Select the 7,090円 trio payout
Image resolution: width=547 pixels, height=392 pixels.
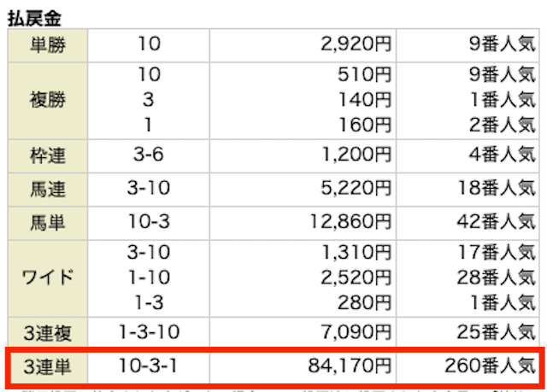[356, 332]
